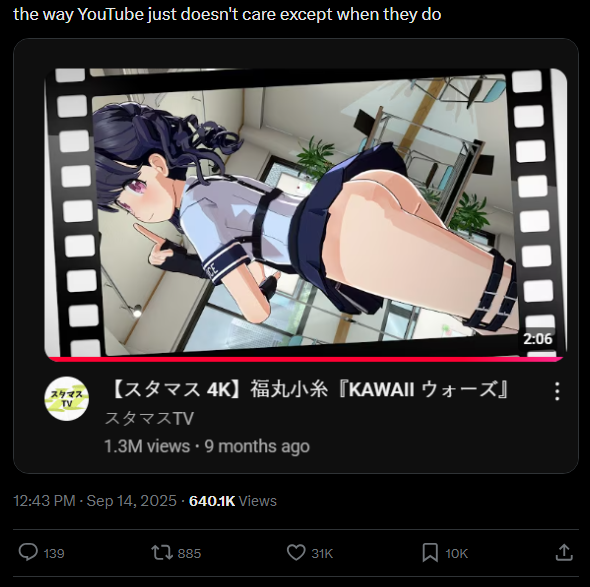Open the three-dot menu beside the video title
Screen dimensions: 590x587
click(557, 391)
